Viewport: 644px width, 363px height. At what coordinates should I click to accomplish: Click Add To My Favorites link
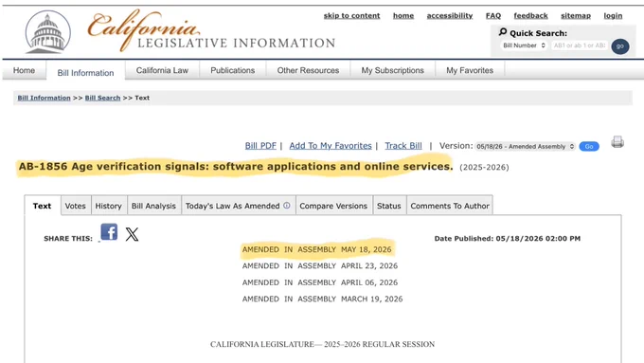331,146
